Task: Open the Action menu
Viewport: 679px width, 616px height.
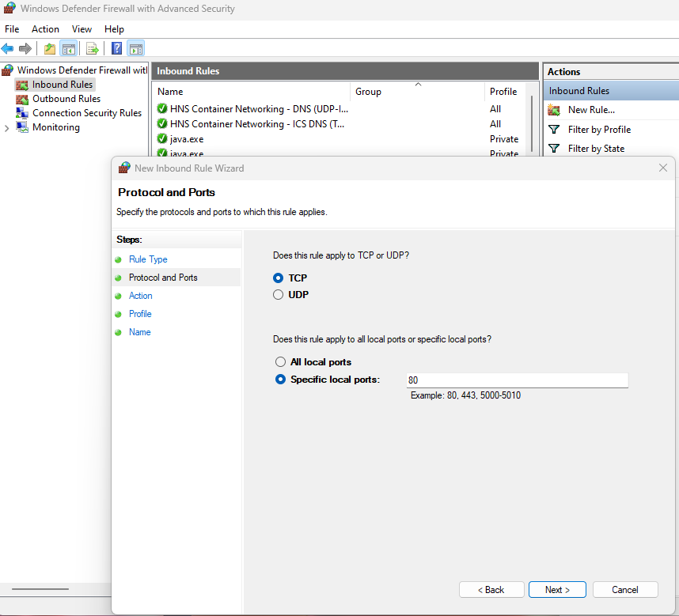Action: point(45,29)
